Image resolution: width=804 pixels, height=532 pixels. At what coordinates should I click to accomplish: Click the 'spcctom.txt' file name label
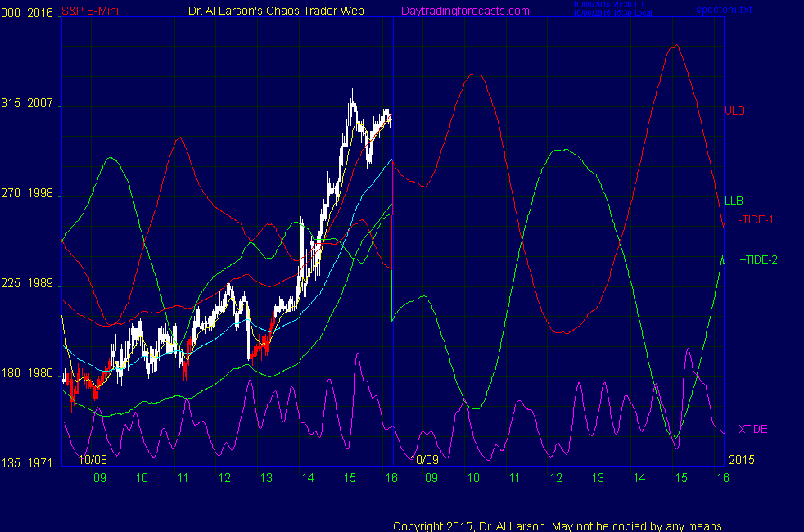(x=724, y=10)
